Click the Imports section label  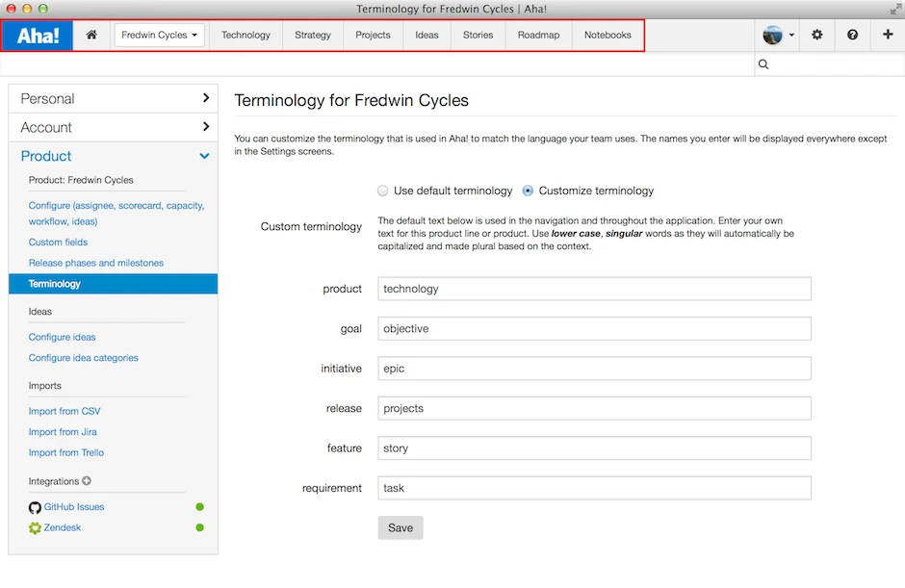click(x=45, y=386)
